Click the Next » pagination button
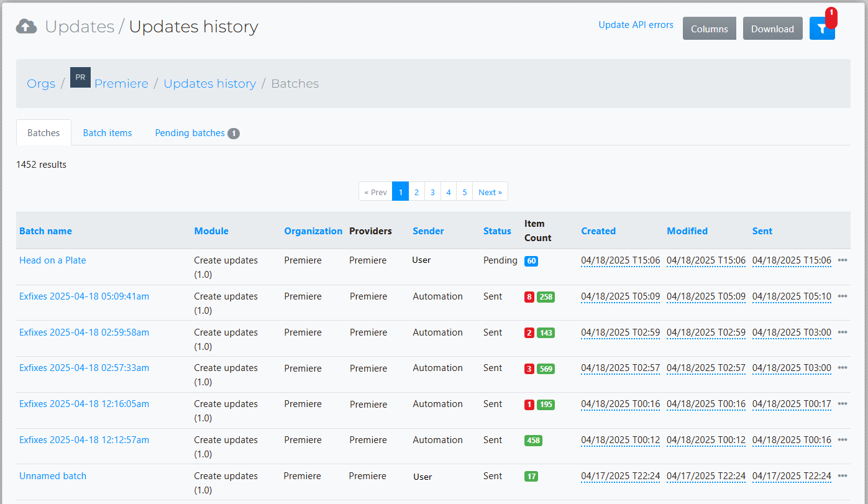The height and width of the screenshot is (504, 868). [x=490, y=192]
